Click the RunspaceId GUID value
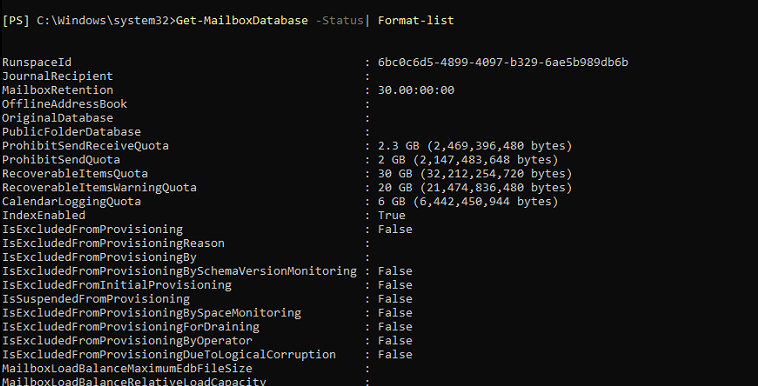 (503, 62)
